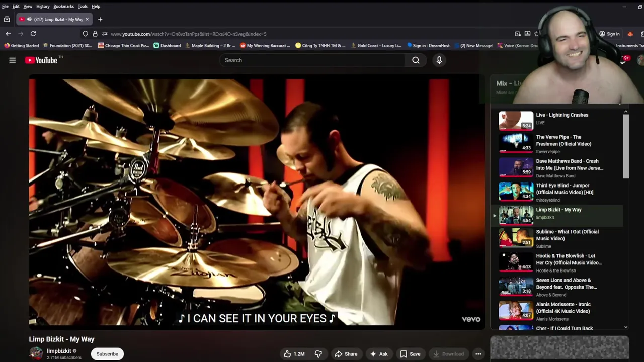Open Getting Started bookmark
This screenshot has height=362, width=644.
21,45
